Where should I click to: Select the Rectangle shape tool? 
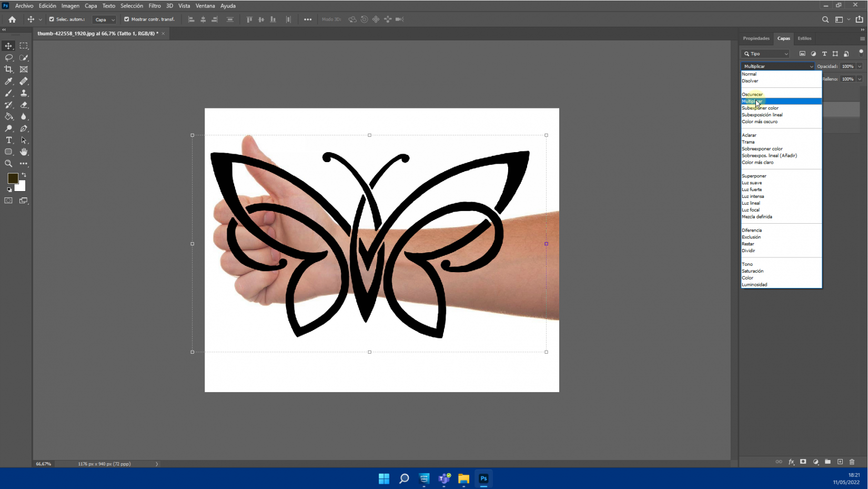(x=9, y=152)
